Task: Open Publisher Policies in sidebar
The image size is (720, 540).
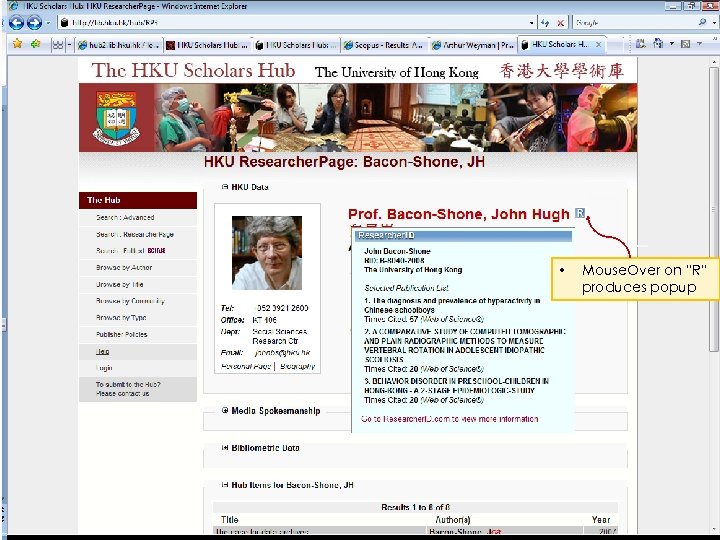Action: [x=121, y=334]
